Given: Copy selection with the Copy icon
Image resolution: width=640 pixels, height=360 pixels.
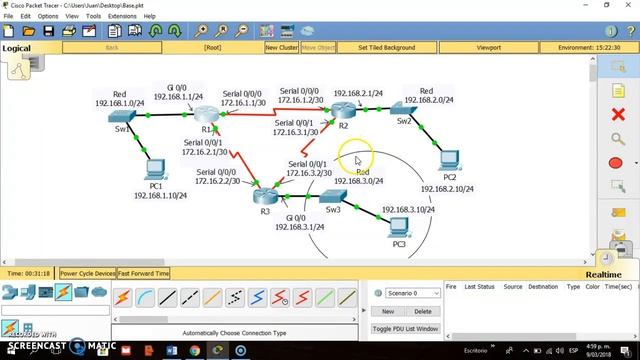Looking at the screenshot, I should coord(115,31).
